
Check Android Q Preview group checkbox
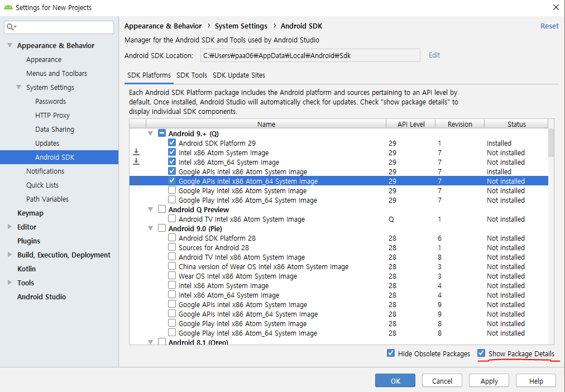point(162,209)
